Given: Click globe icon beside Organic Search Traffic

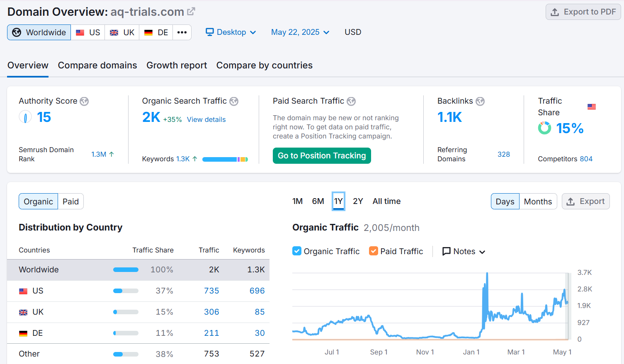Looking at the screenshot, I should [234, 101].
